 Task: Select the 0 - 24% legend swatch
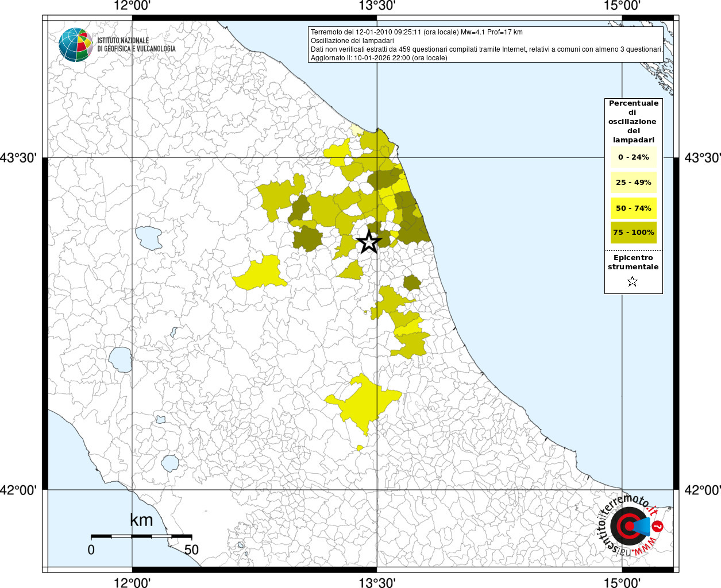point(633,157)
